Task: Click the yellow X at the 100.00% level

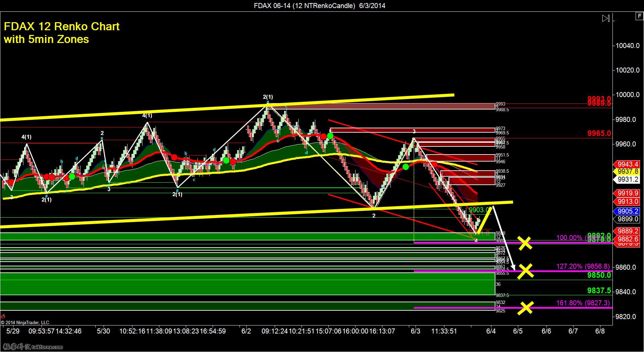Action: coord(525,243)
